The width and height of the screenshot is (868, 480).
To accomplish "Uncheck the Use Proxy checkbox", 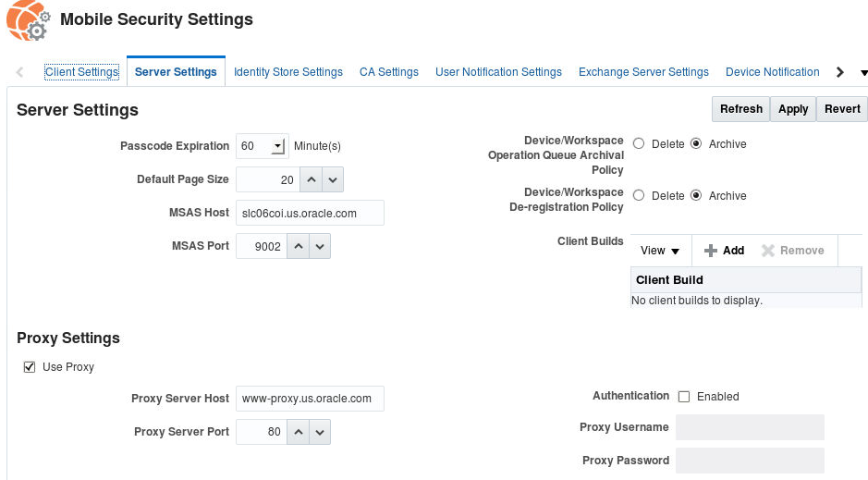I will [x=30, y=367].
